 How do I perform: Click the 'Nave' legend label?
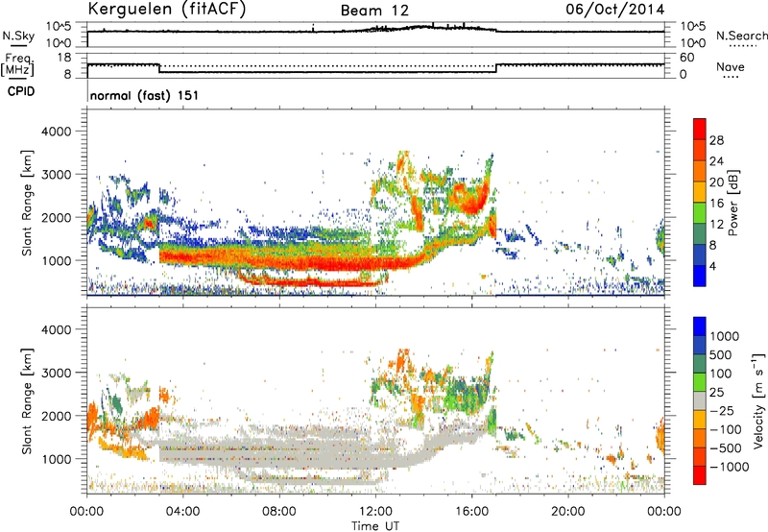731,66
